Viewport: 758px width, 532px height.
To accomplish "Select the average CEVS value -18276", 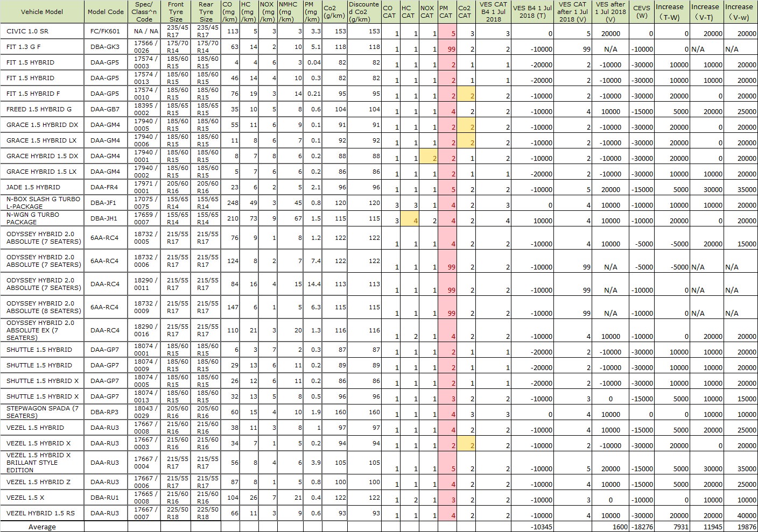I will 641,527.
